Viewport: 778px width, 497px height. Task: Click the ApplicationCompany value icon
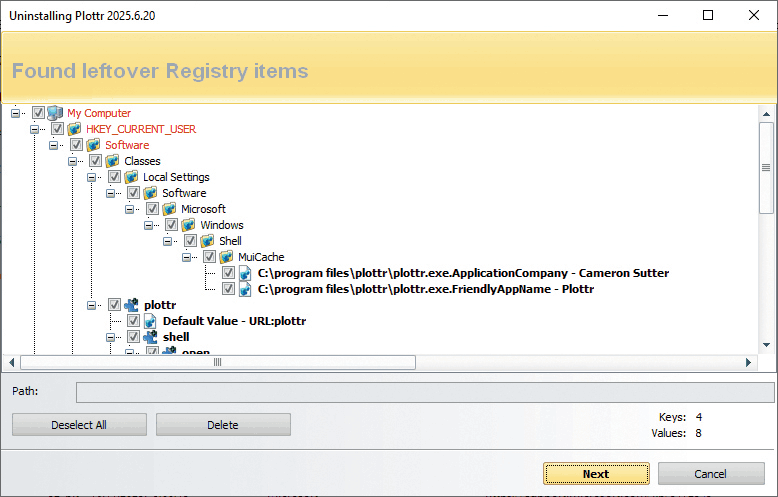(245, 273)
